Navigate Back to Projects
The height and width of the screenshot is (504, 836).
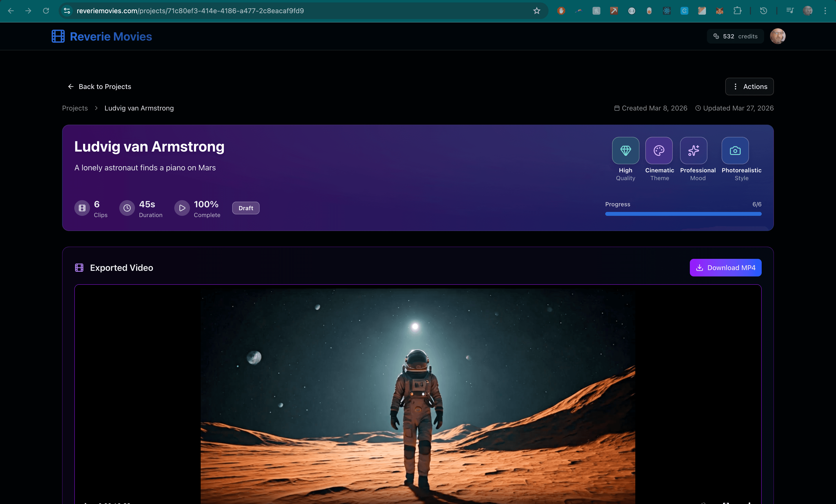[x=99, y=87]
